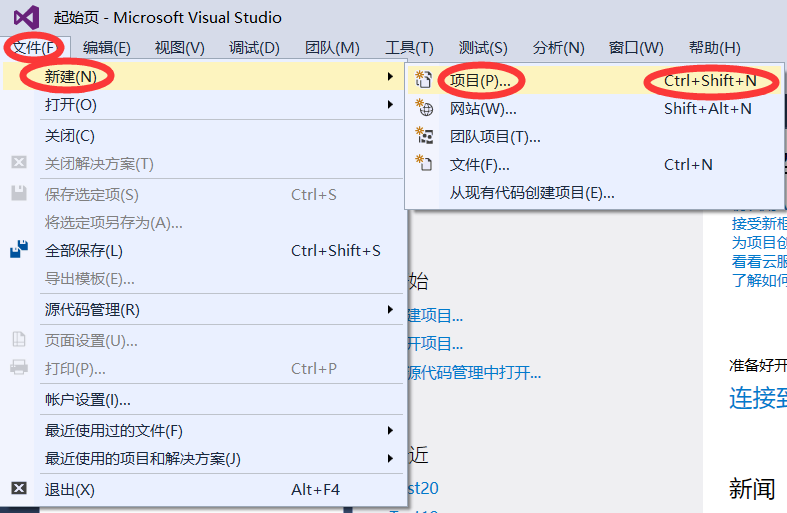Image resolution: width=787 pixels, height=513 pixels.
Task: Select the 页面设置(U)... entry
Action: [x=203, y=340]
